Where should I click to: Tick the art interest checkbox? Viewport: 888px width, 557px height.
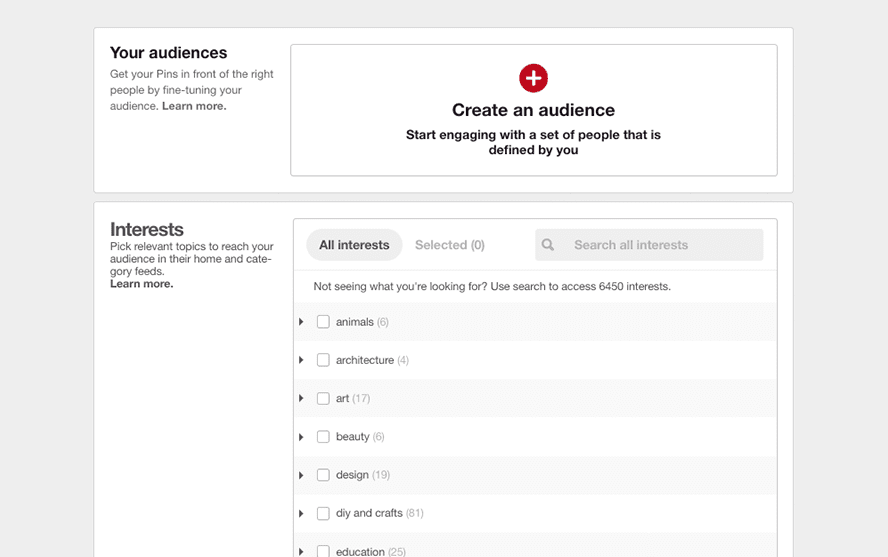point(323,399)
